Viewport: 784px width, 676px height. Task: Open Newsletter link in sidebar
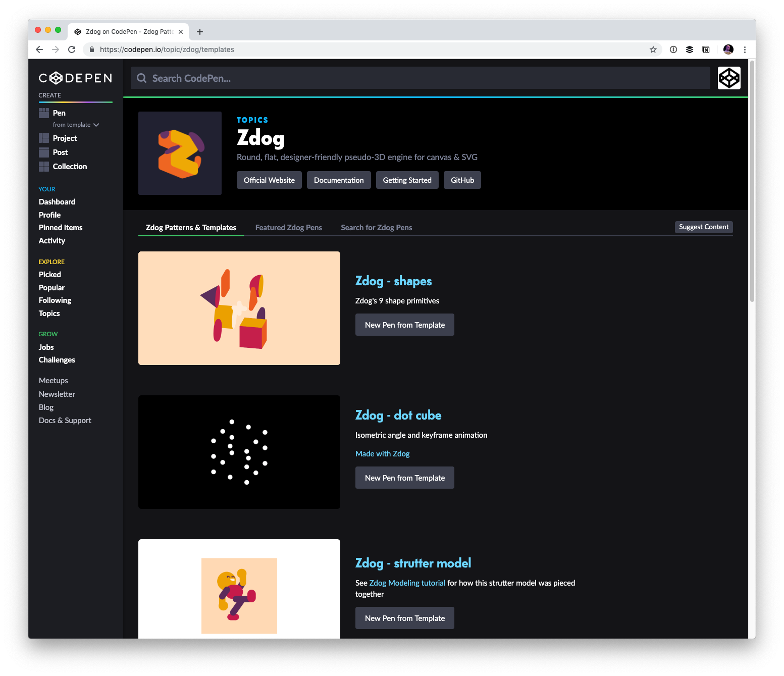[x=57, y=394]
